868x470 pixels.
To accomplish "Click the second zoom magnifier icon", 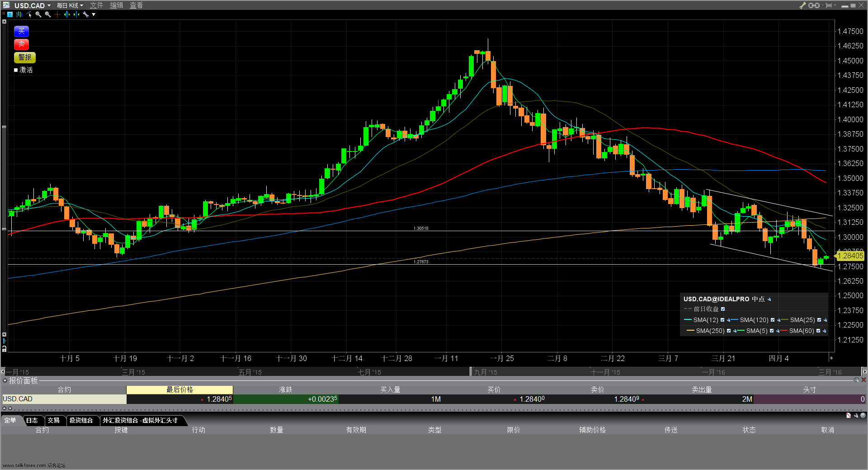I will tap(48, 14).
